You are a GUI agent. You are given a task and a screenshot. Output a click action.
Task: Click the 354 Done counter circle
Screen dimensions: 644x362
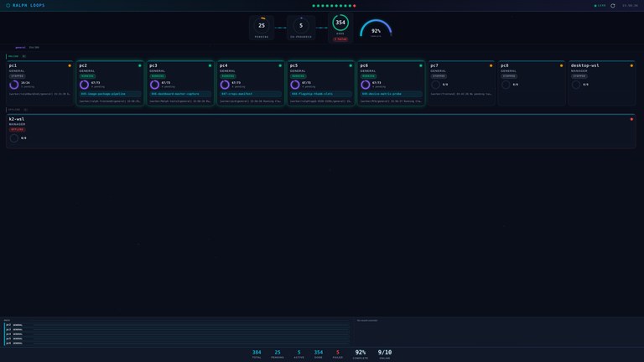click(340, 23)
